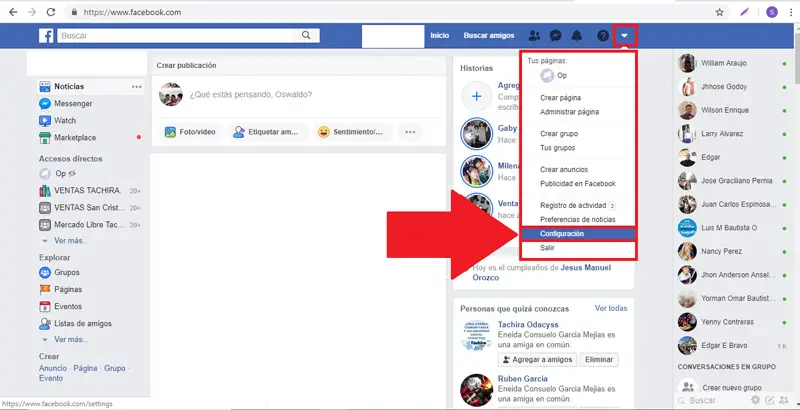
Task: Select Crear grupo menu item
Action: 559,134
